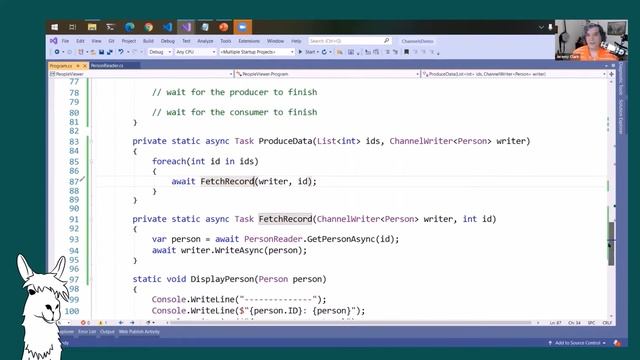Click FetchRecord in the line 91 declaration

285,219
